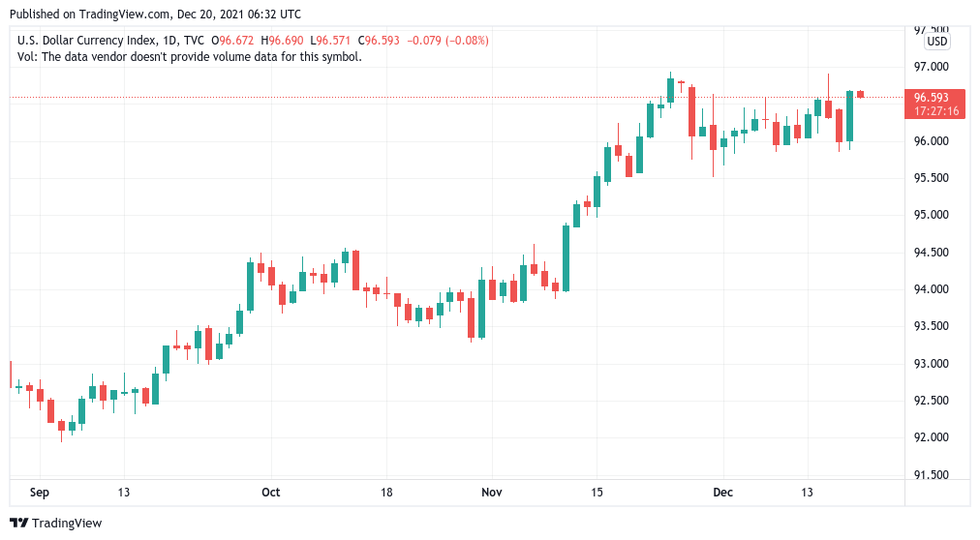Screen dimensions: 980x540
Task: Click the 97.000 price axis level
Action: [x=932, y=67]
